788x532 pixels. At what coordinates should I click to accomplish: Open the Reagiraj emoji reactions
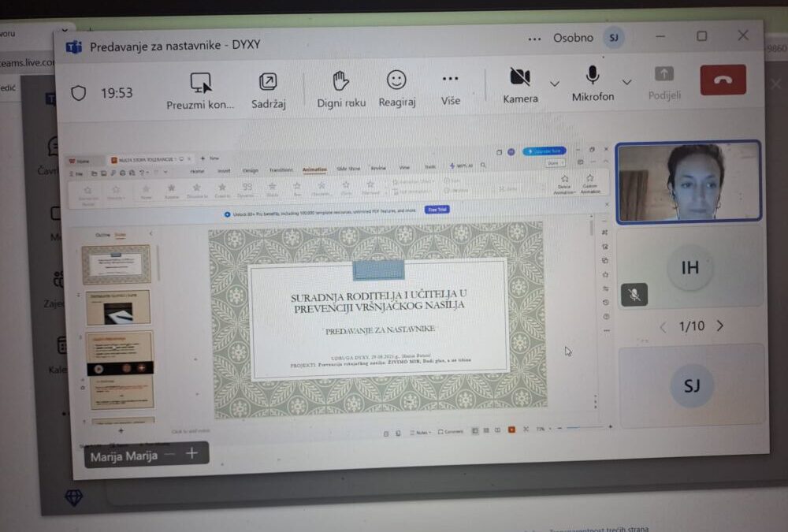tap(396, 80)
